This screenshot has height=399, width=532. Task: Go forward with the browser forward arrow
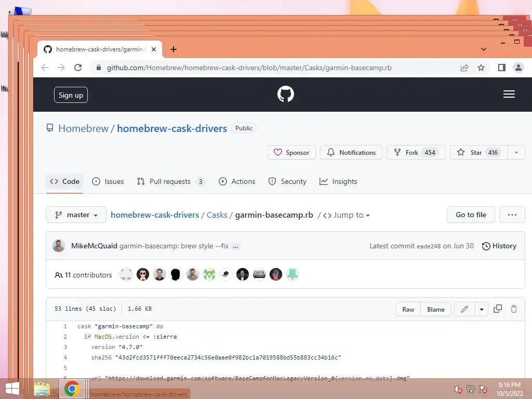click(61, 68)
